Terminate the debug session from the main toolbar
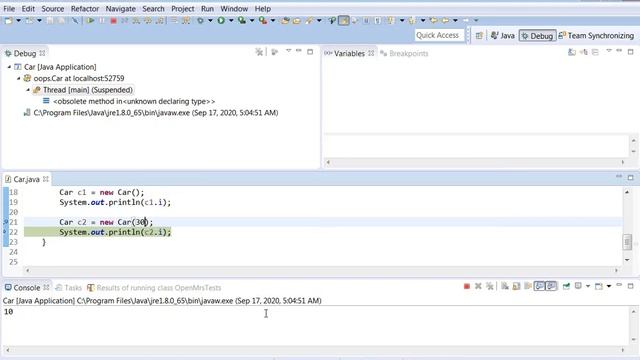This screenshot has height=360, width=640. pos(113,20)
